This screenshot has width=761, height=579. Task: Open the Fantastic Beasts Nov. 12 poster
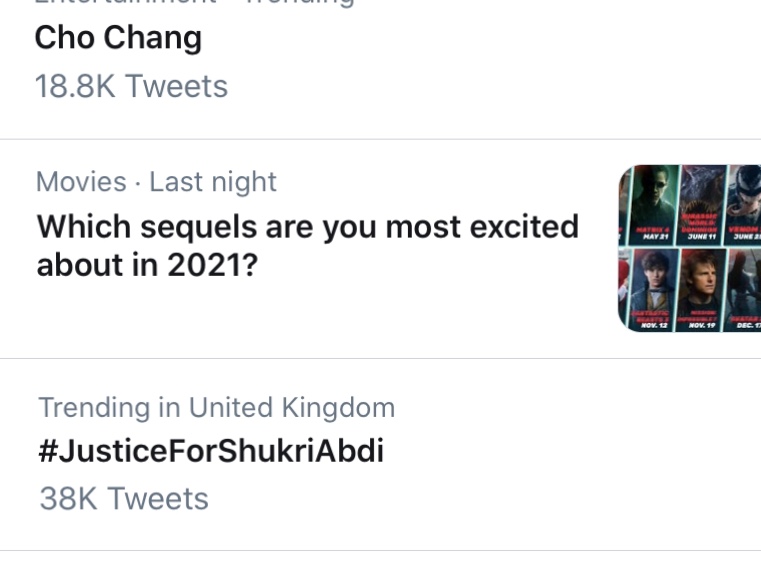(x=653, y=290)
